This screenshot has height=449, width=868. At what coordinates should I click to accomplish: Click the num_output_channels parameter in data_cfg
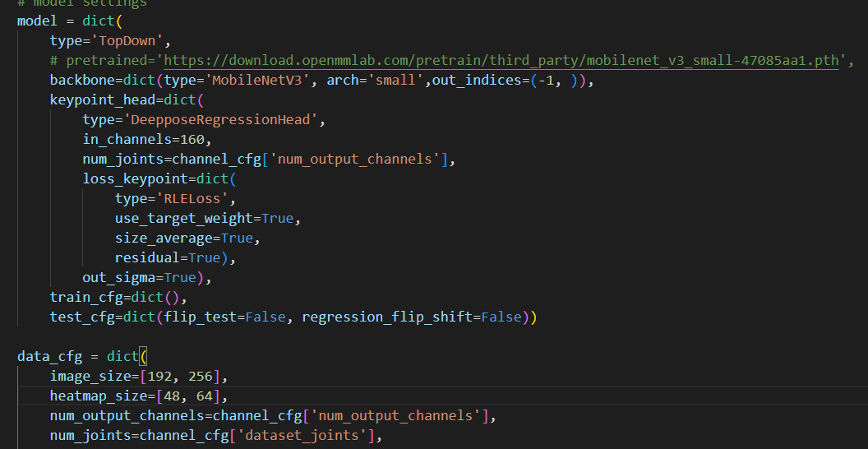click(x=127, y=416)
